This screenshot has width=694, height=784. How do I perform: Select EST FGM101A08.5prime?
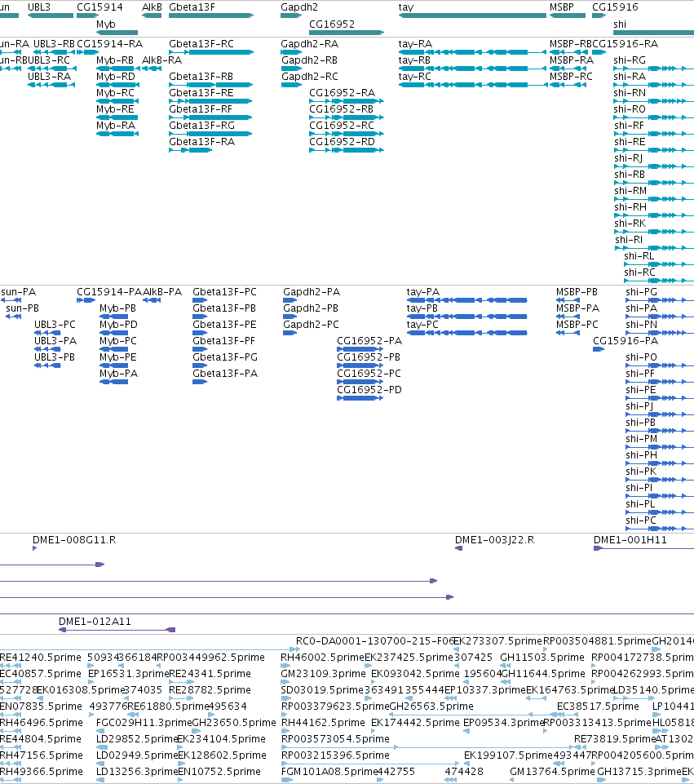[329, 772]
